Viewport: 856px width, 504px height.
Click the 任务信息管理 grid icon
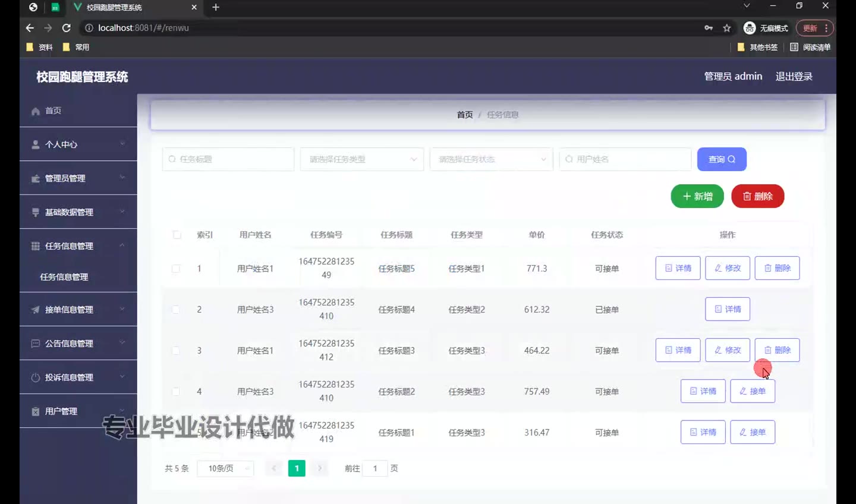click(36, 246)
